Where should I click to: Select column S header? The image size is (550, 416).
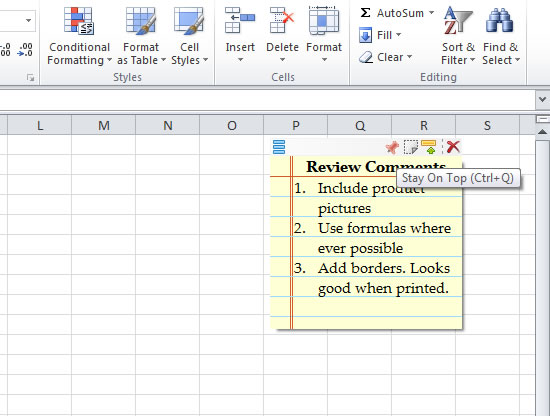click(487, 125)
